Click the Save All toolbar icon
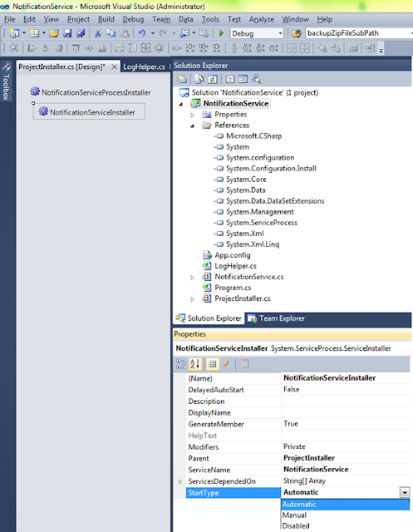The width and height of the screenshot is (413, 532). pyautogui.click(x=81, y=33)
